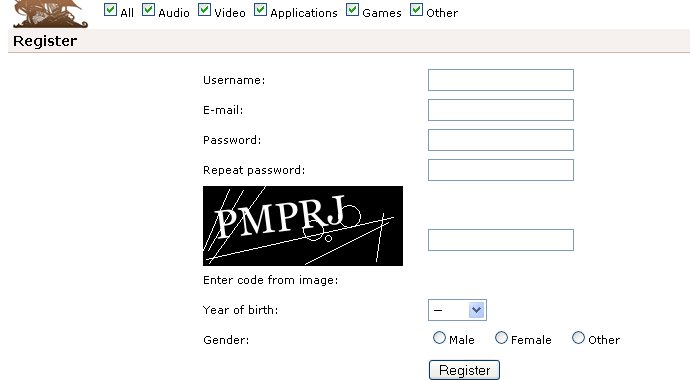
Task: Click the pirate ship logo
Action: (50, 14)
